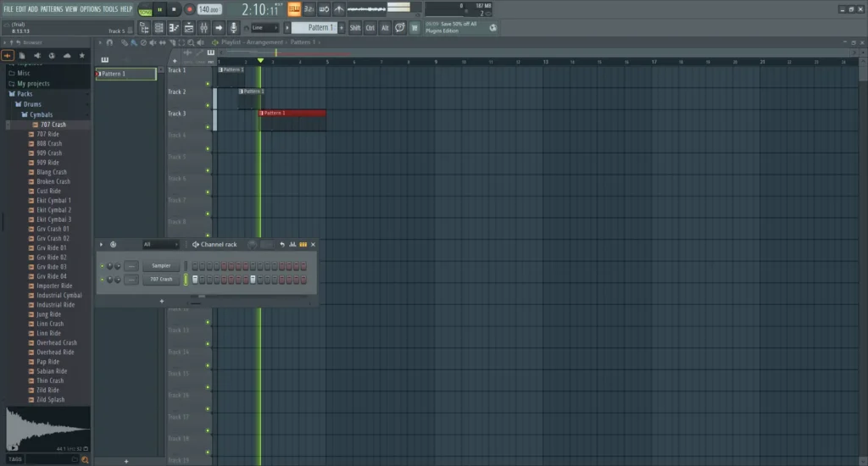Image resolution: width=868 pixels, height=466 pixels.
Task: Select red Pattern 1 clip on Track 3
Action: coord(292,113)
